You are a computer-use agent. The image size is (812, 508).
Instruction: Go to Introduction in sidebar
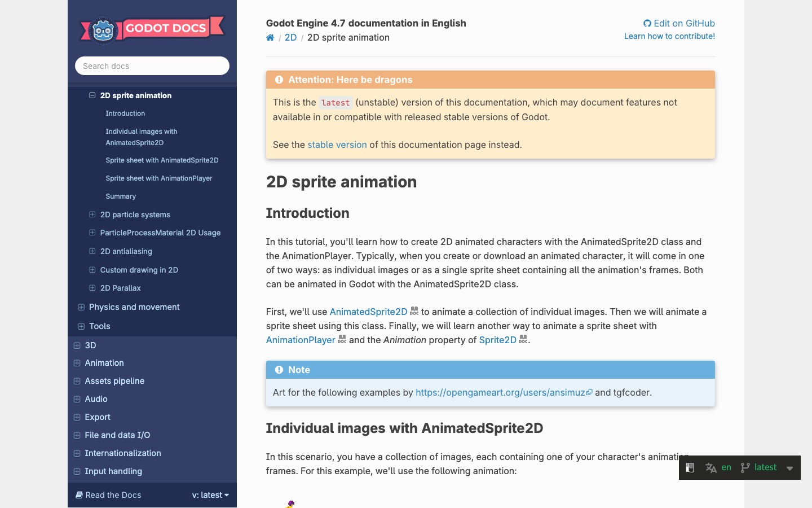125,113
